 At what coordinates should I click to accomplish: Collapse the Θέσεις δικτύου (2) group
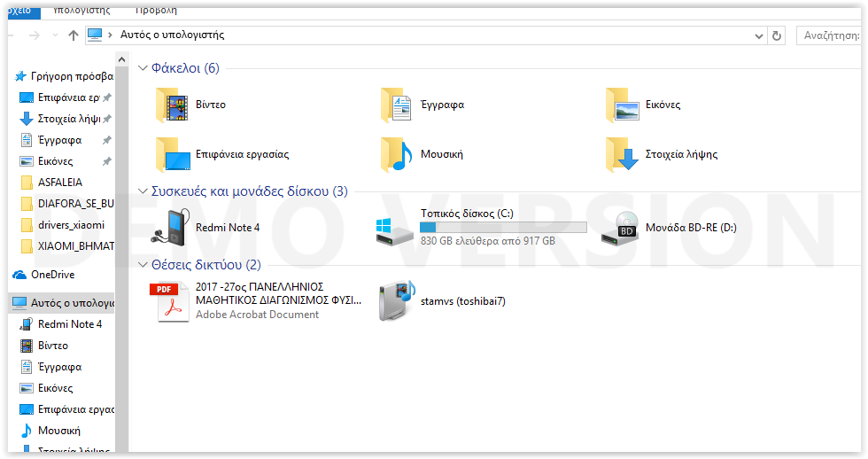coord(143,265)
